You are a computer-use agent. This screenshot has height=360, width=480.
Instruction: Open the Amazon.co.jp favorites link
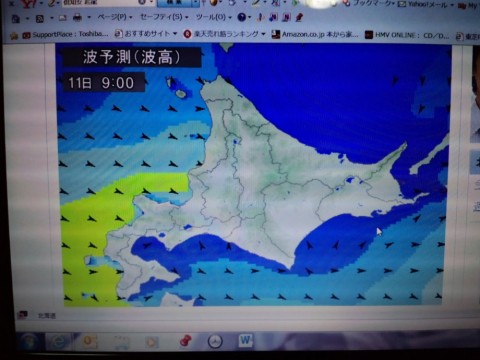[315, 34]
